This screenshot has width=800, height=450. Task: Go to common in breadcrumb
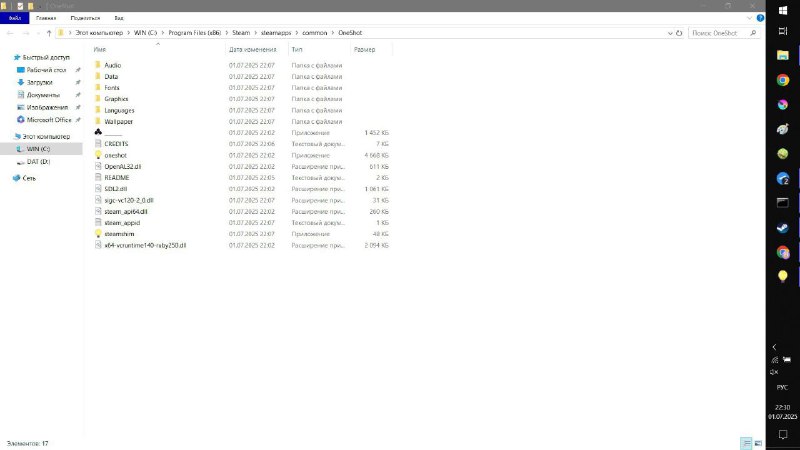click(x=314, y=33)
